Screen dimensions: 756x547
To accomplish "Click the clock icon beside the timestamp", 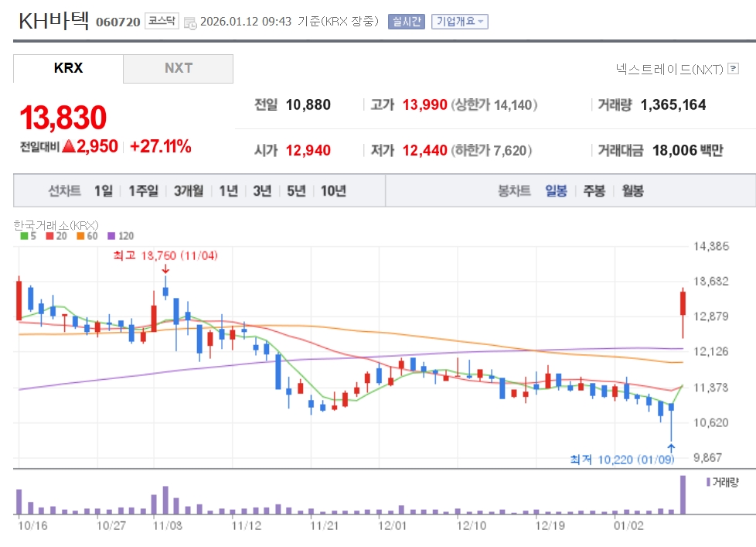I will pos(190,22).
